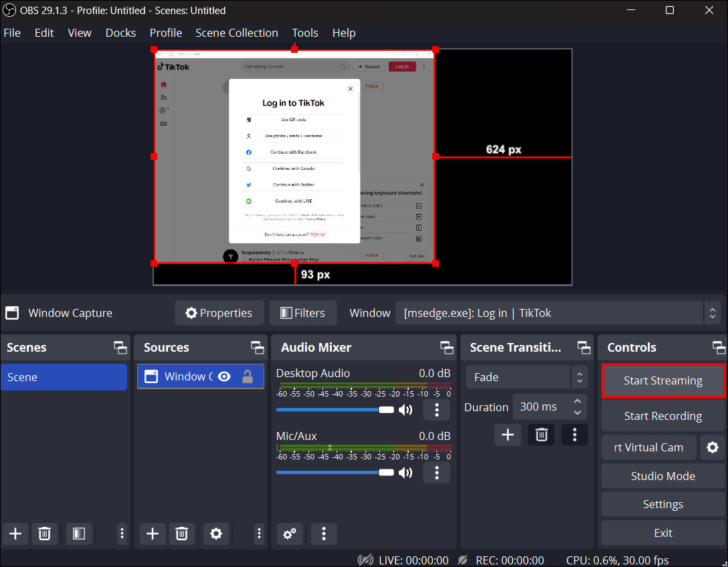Unlock the Window Capture source
Viewport: 728px width, 567px height.
246,376
